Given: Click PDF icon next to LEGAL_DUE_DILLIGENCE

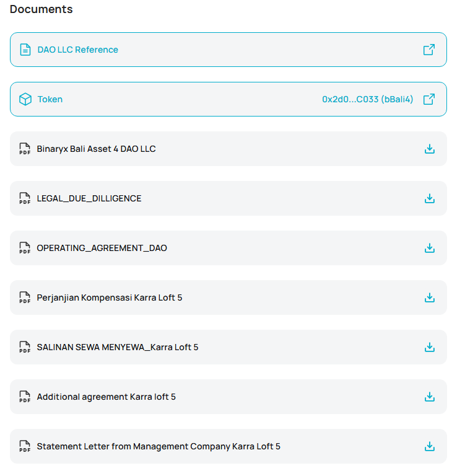Looking at the screenshot, I should tap(25, 198).
